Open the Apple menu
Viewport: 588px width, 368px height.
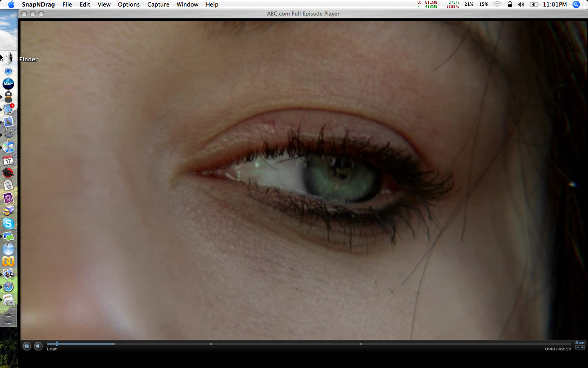11,4
